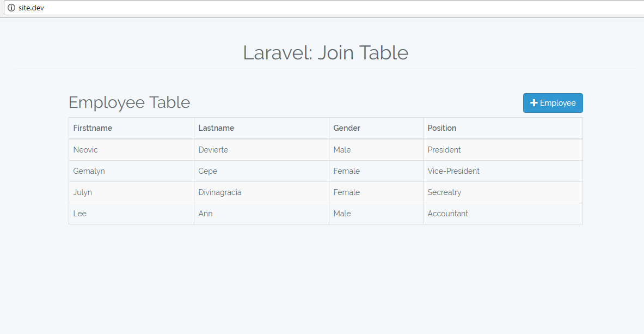Select the Divinagracia last name cell
644x334 pixels.
point(262,192)
